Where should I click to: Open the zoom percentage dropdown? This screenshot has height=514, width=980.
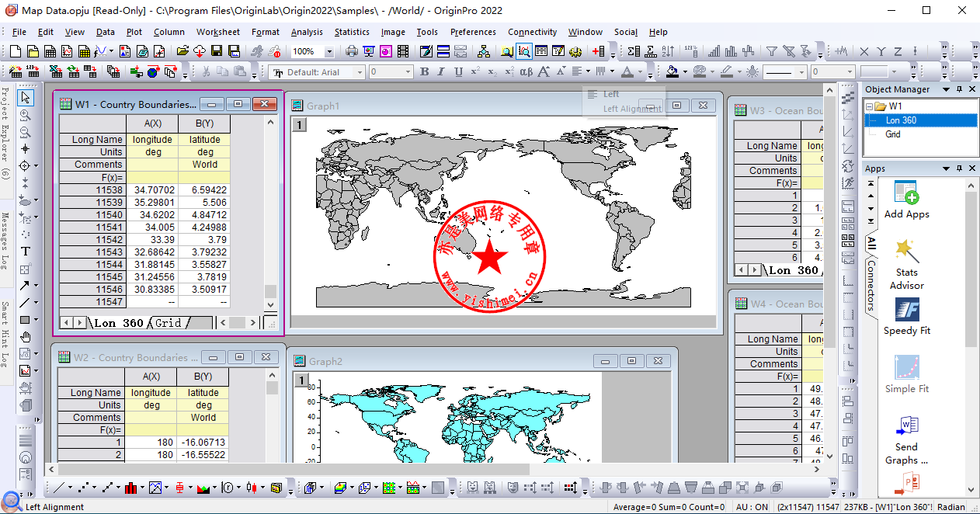point(328,51)
